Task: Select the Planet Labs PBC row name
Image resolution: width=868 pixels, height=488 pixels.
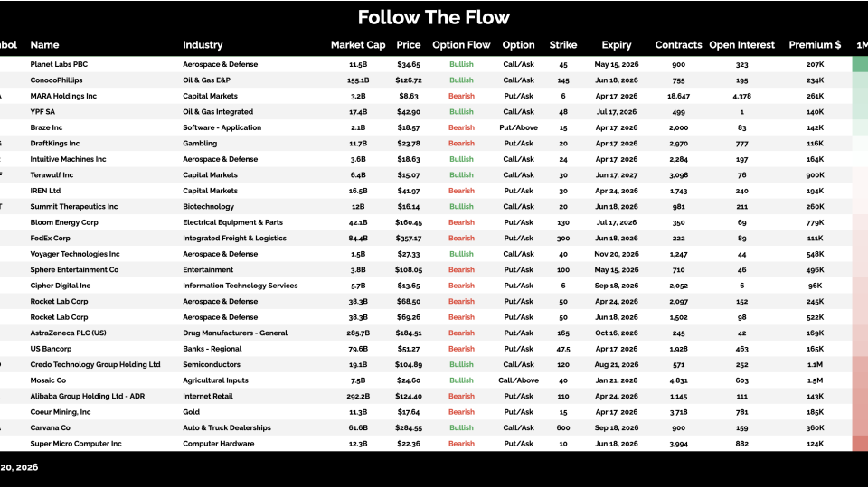Action: [x=59, y=65]
